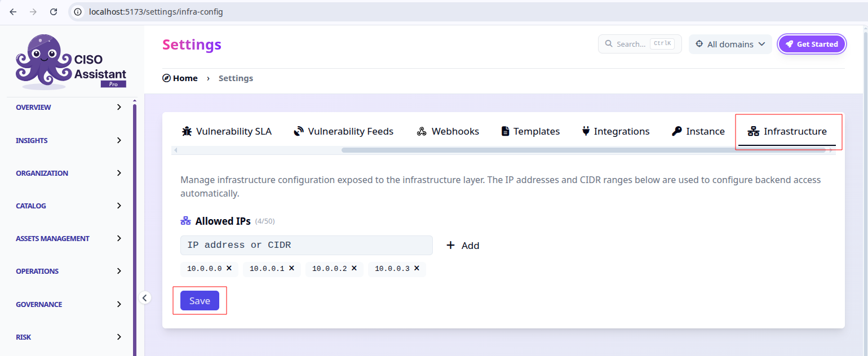The height and width of the screenshot is (356, 868).
Task: Click the satellite icon of Vulnerability Feeds
Action: (x=299, y=131)
